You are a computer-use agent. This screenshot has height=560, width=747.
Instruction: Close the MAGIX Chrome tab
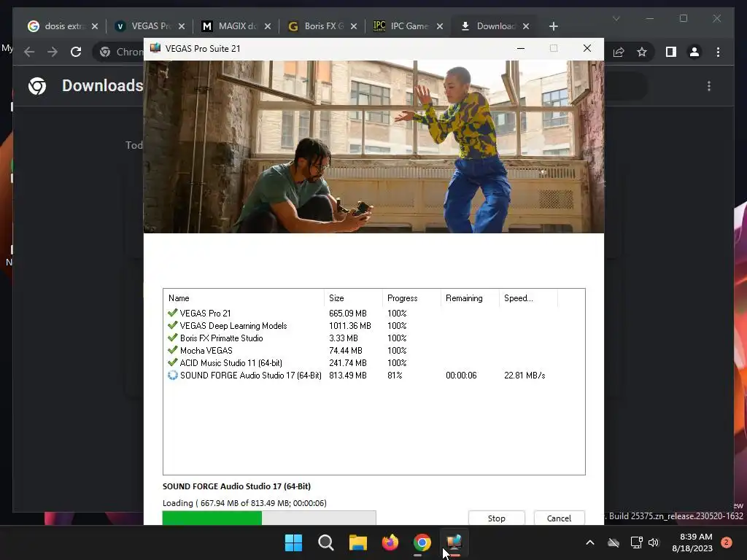267,27
